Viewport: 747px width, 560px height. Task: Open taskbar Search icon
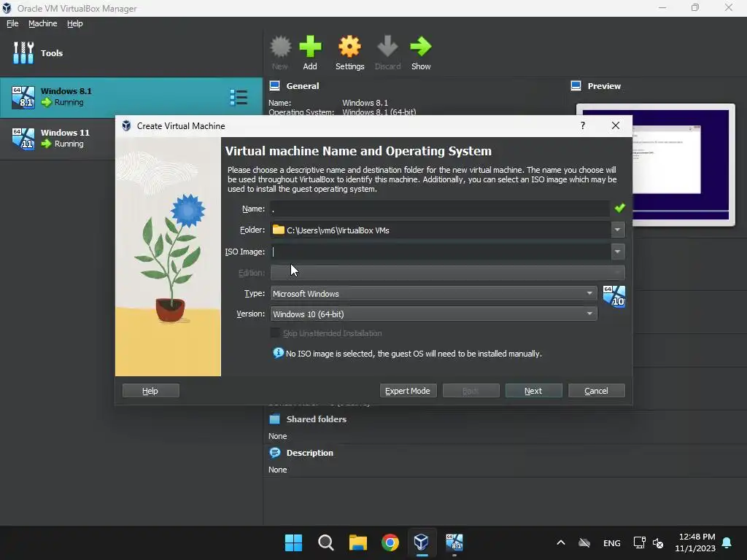pyautogui.click(x=326, y=542)
